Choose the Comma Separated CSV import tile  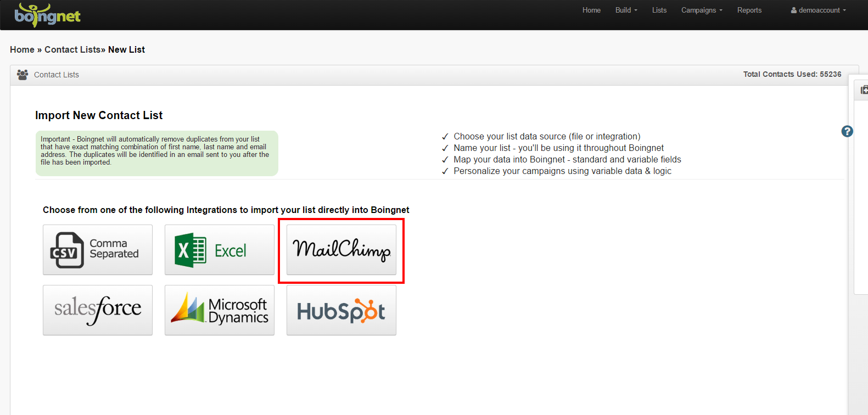[x=98, y=250]
